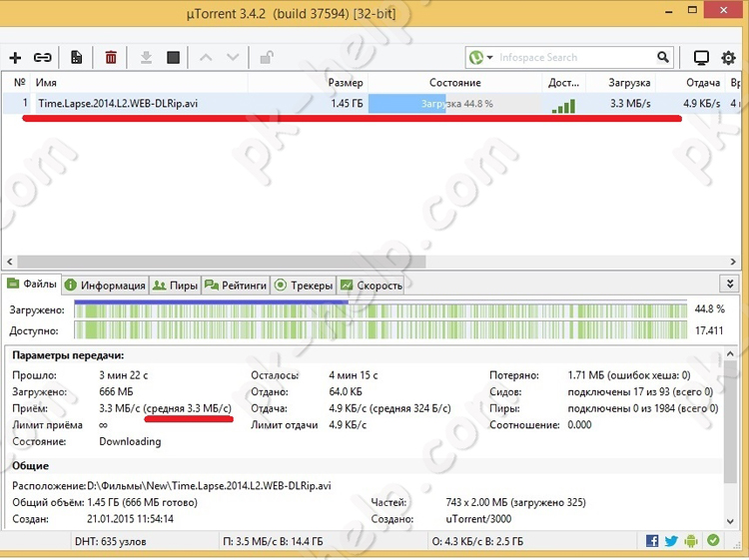The image size is (749, 560).
Task: Switch to the Файлы tab
Action: [32, 284]
